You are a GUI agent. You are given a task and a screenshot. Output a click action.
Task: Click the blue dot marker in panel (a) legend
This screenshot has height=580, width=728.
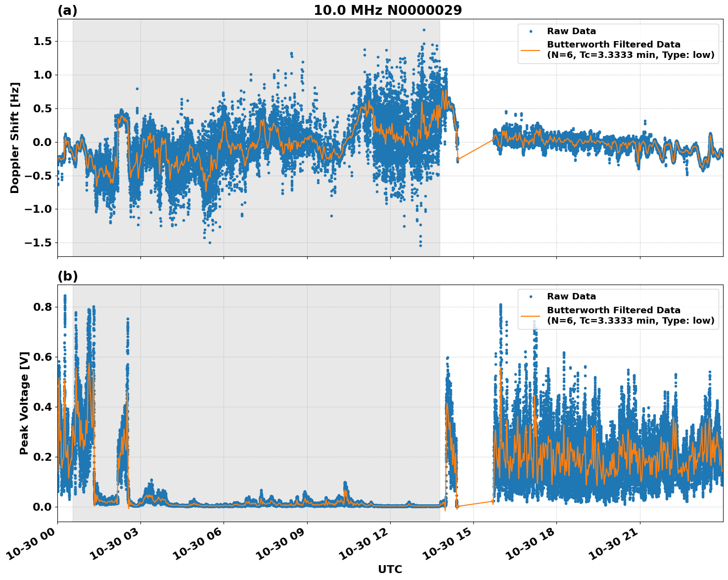pyautogui.click(x=531, y=31)
